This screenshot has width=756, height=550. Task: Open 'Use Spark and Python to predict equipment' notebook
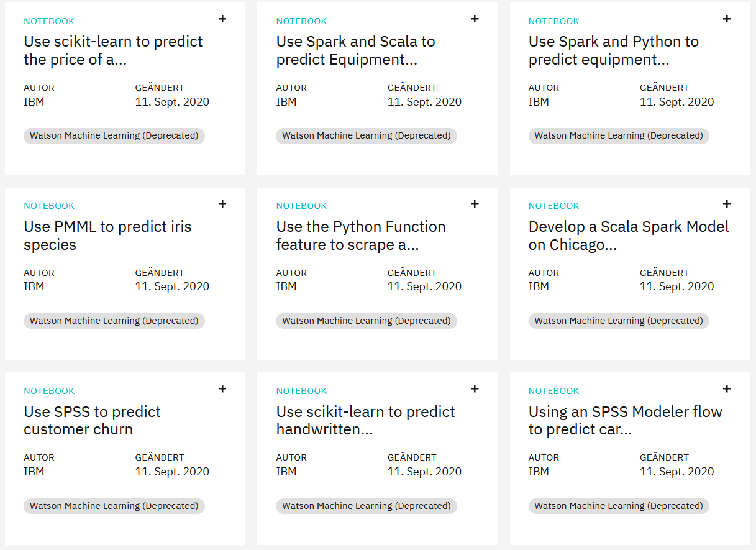click(x=614, y=50)
